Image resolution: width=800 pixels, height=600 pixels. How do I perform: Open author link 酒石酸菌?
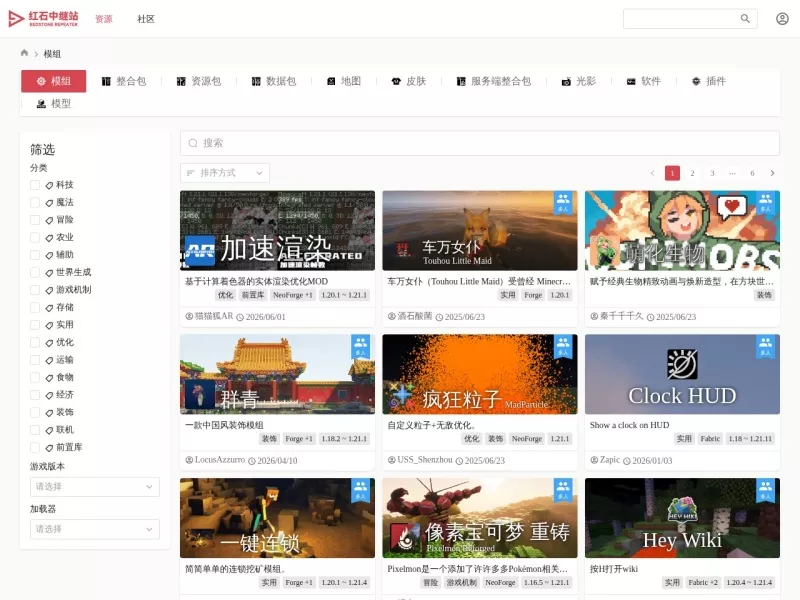[415, 316]
